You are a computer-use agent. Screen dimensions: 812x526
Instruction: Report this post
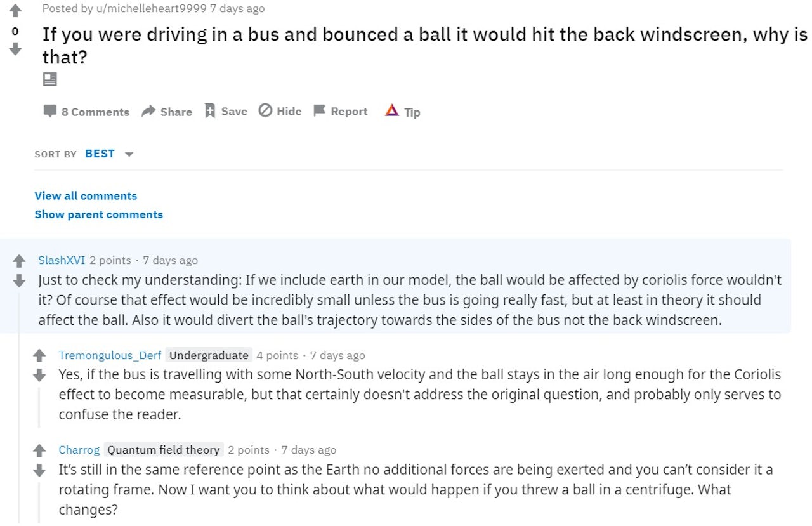(341, 112)
